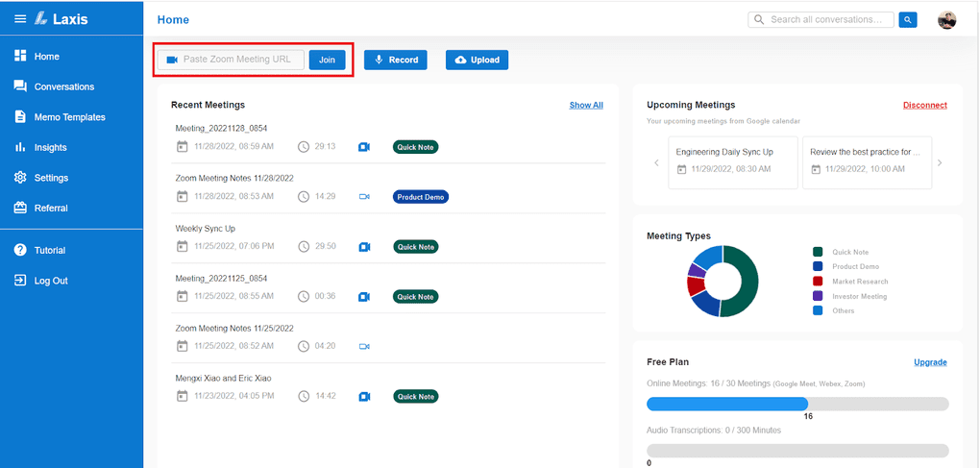This screenshot has height=468, width=980.
Task: Click the hamburger menu icon
Action: (20, 19)
